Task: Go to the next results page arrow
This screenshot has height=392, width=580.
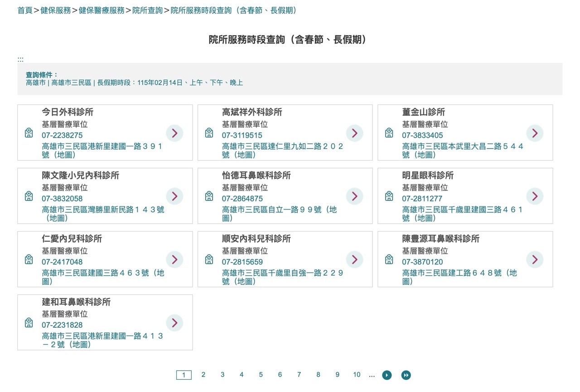Action: [x=387, y=375]
